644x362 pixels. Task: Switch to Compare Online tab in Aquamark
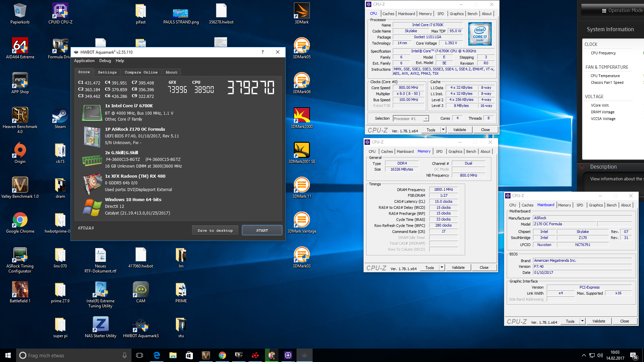(x=141, y=72)
